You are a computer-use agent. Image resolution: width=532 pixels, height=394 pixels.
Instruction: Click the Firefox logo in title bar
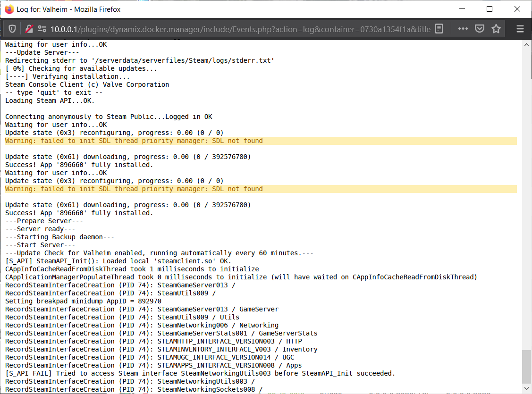(x=9, y=9)
